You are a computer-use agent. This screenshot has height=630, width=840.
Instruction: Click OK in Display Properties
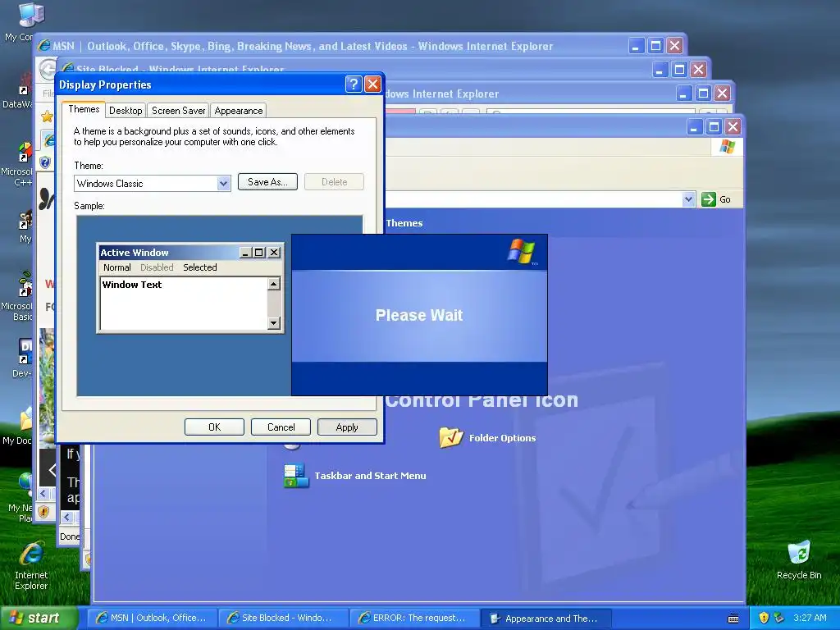(214, 427)
